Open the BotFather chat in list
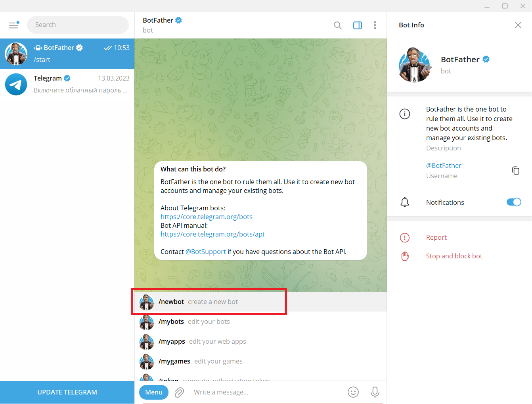This screenshot has width=532, height=404. coord(67,54)
